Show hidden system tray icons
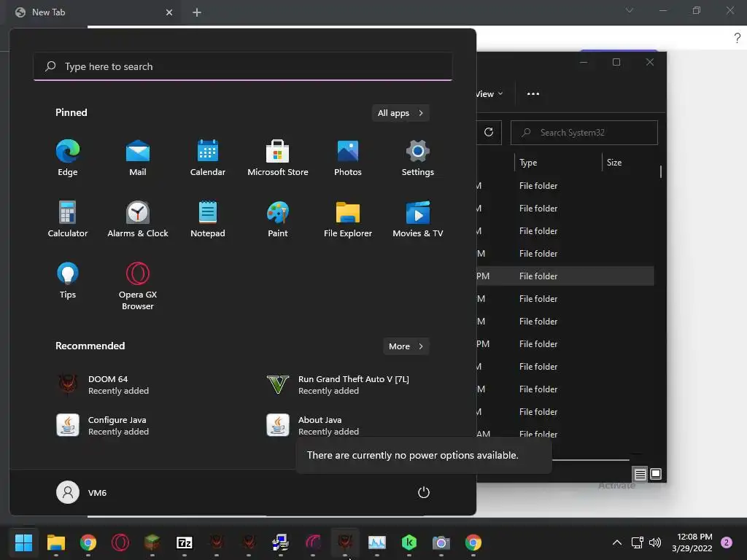Image resolution: width=747 pixels, height=560 pixels. [617, 542]
